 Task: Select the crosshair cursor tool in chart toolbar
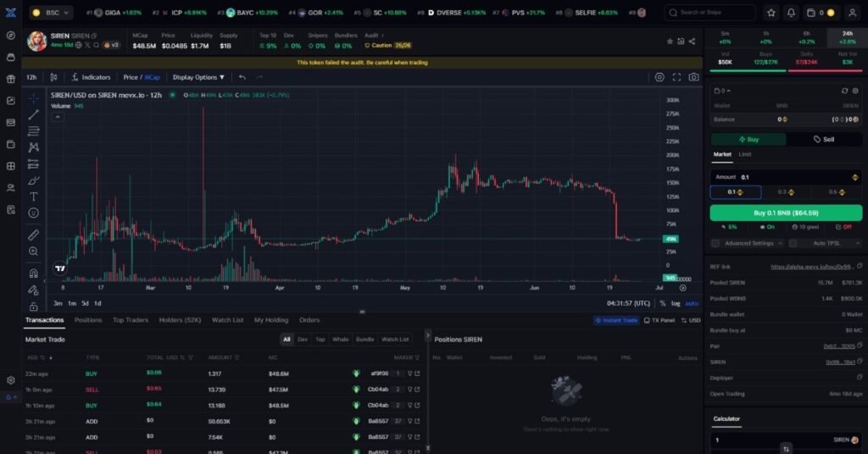coord(34,98)
